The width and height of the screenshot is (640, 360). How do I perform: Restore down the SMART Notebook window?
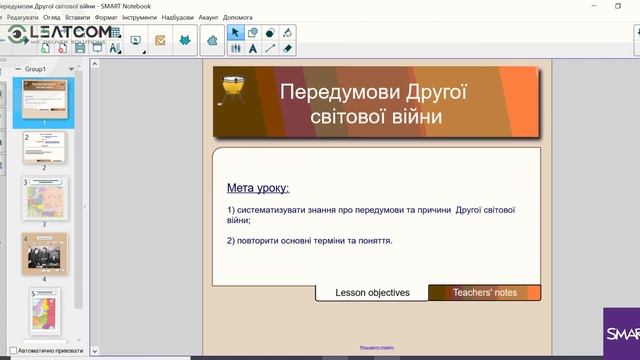(618, 6)
